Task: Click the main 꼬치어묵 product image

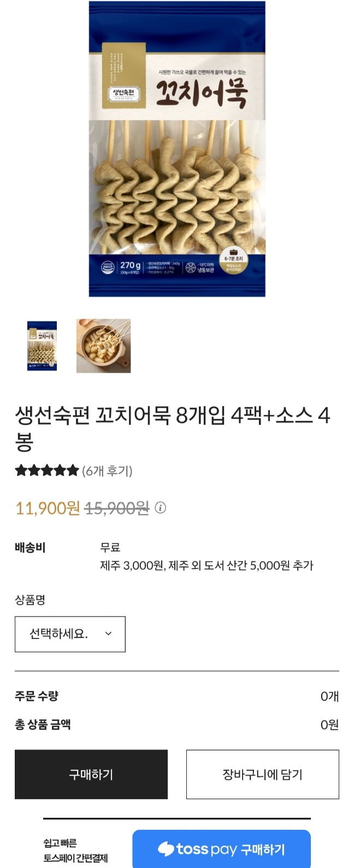Action: pyautogui.click(x=177, y=149)
